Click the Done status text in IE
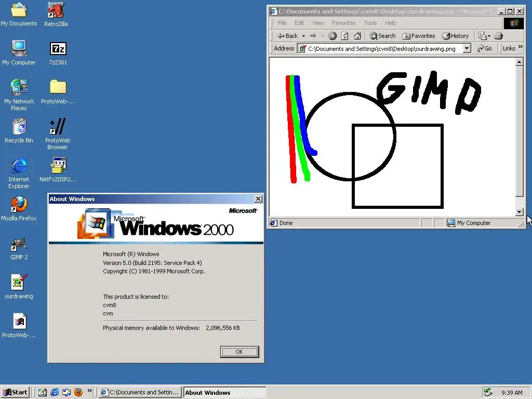 pos(286,223)
